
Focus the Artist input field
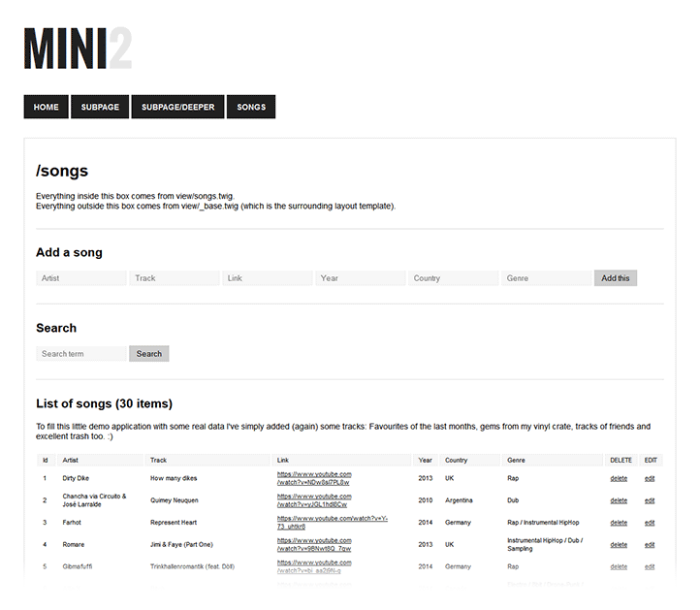tap(81, 278)
